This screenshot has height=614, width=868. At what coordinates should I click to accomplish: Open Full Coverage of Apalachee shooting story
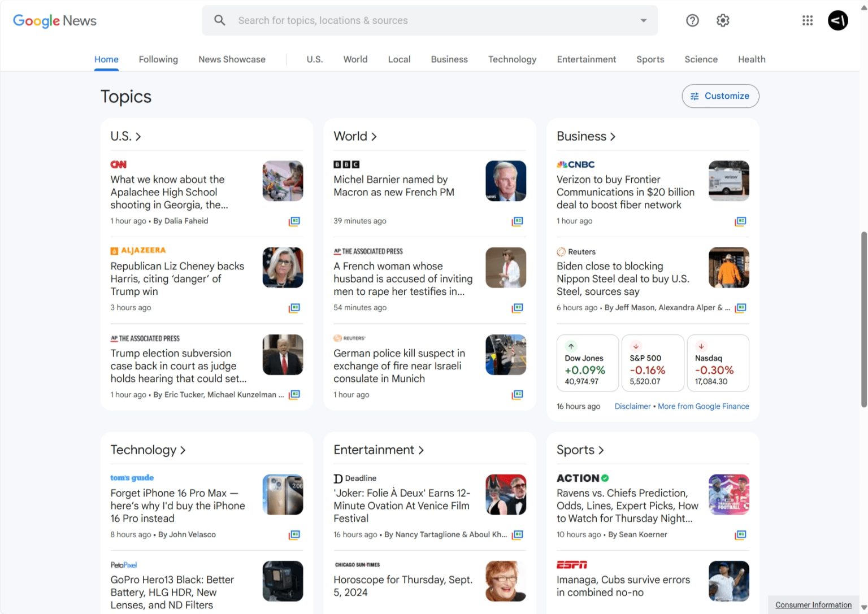pos(294,221)
